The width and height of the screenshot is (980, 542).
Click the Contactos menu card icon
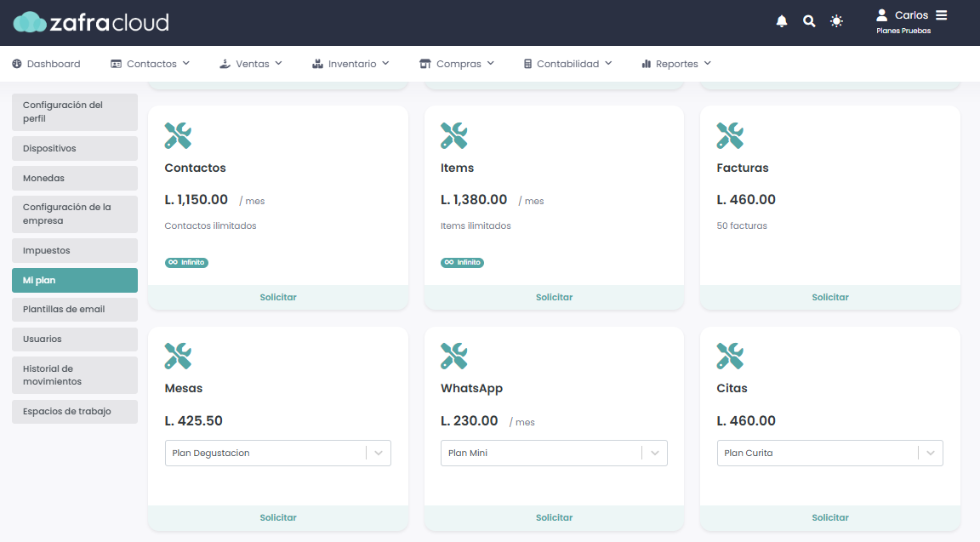pyautogui.click(x=116, y=64)
